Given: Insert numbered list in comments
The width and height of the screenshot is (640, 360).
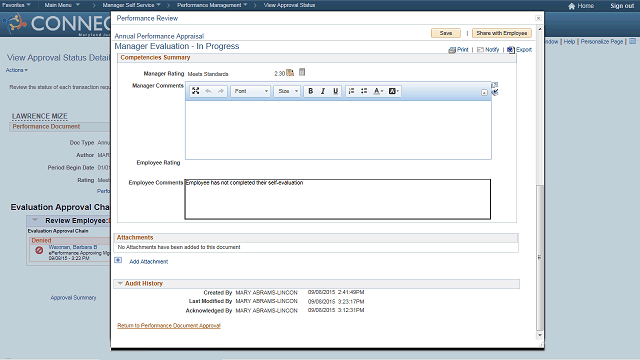Looking at the screenshot, I should tap(351, 91).
